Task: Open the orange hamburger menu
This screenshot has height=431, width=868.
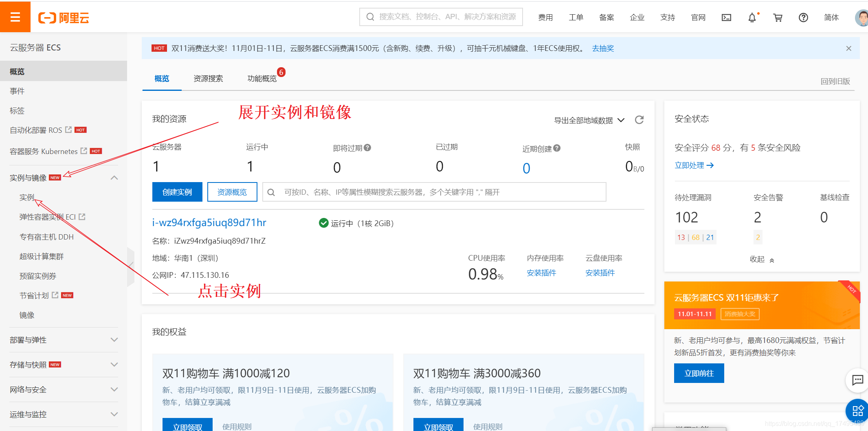Action: (x=15, y=17)
